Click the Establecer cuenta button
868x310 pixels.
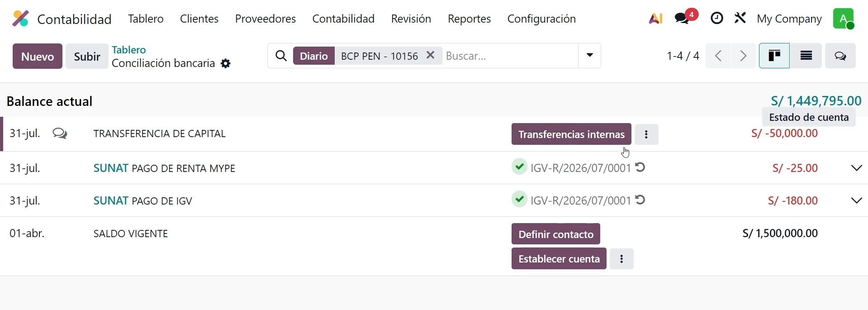coord(559,259)
